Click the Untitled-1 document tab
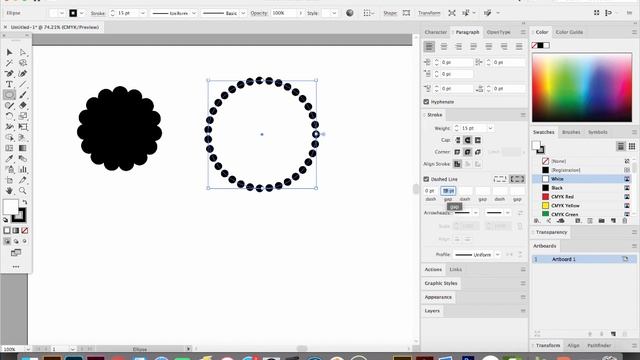 point(55,27)
